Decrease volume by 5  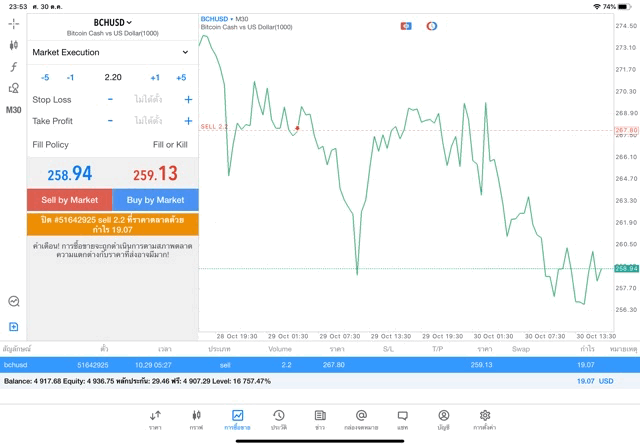coord(45,78)
